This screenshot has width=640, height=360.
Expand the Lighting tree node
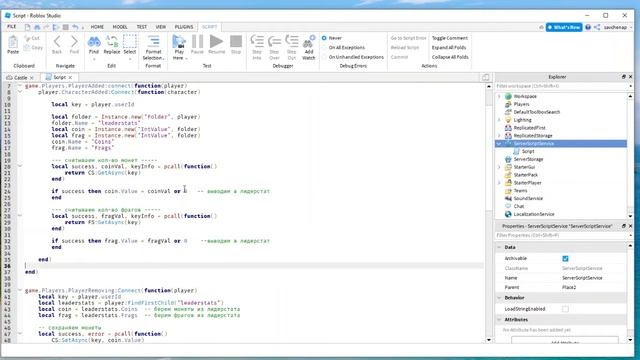click(499, 120)
